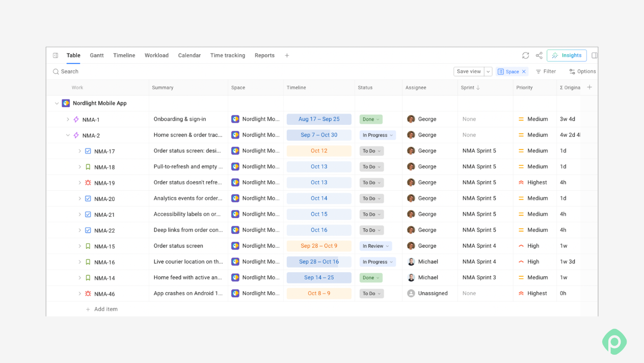Toggle the right side panel icon
Screen dimensions: 644x363
point(595,56)
